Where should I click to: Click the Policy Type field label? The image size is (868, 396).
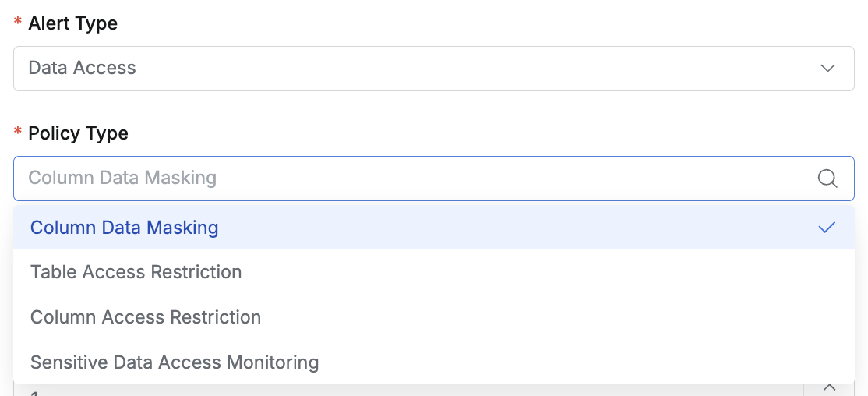78,133
